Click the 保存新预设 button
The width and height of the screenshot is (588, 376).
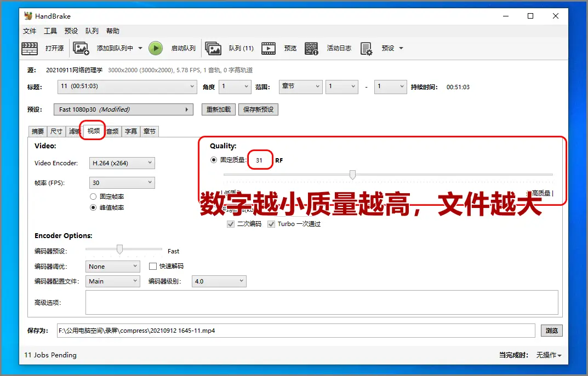pyautogui.click(x=258, y=109)
